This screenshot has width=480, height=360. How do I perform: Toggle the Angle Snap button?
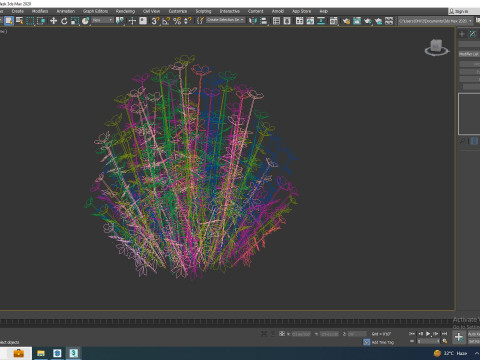pyautogui.click(x=166, y=21)
